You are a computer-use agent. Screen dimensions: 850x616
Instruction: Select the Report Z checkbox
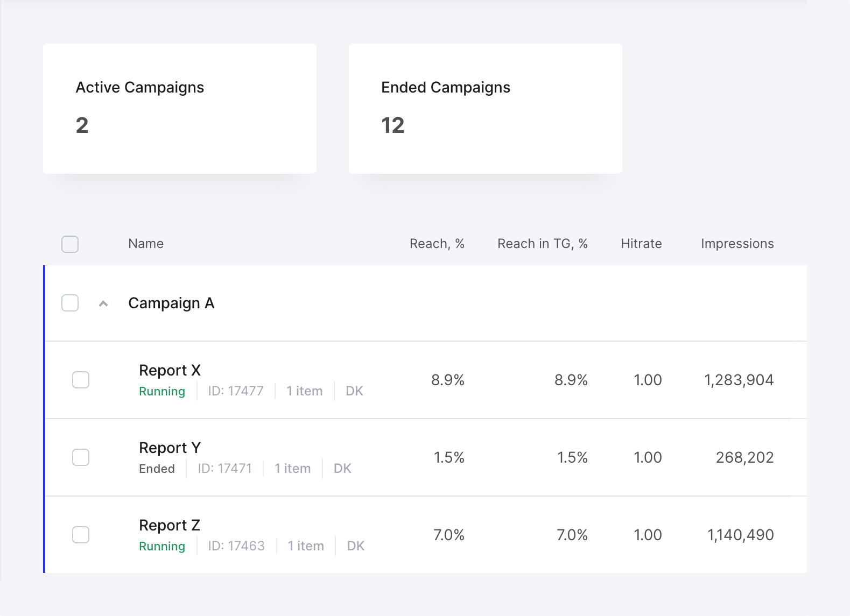[x=81, y=535]
